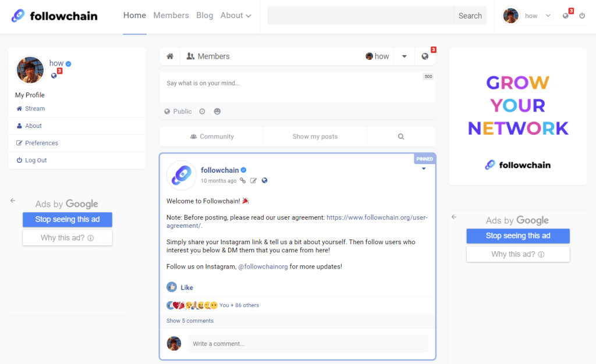Click the followchain author name on post
596x364 pixels.
point(219,170)
